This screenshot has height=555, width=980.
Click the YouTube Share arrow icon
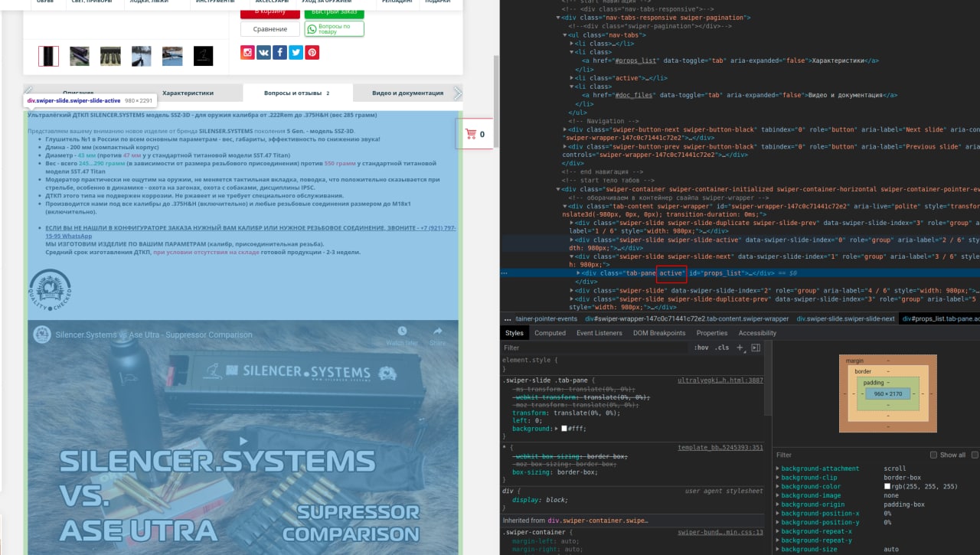[x=437, y=331]
